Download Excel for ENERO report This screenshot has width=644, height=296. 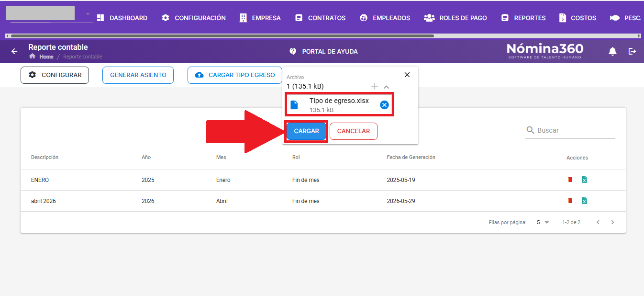584,180
